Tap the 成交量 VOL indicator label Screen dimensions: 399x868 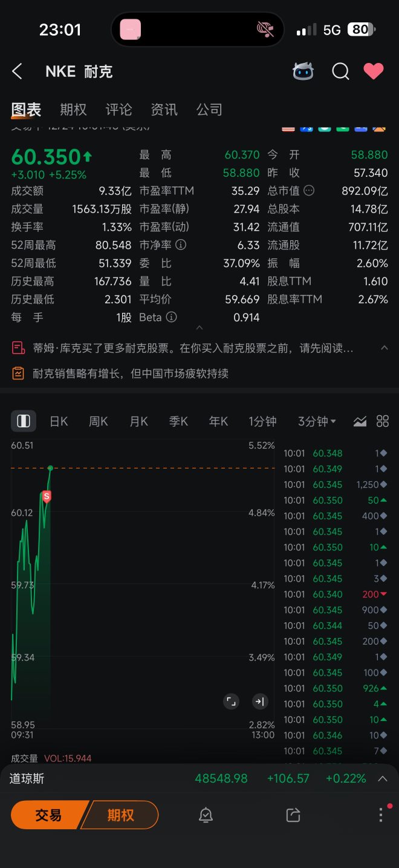[x=51, y=758]
